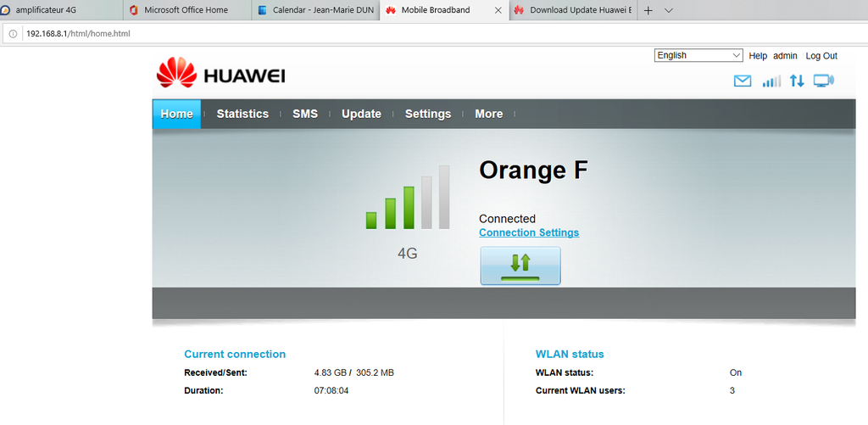Screen dimensions: 868x425
Task: Open the English language dropdown
Action: click(698, 55)
